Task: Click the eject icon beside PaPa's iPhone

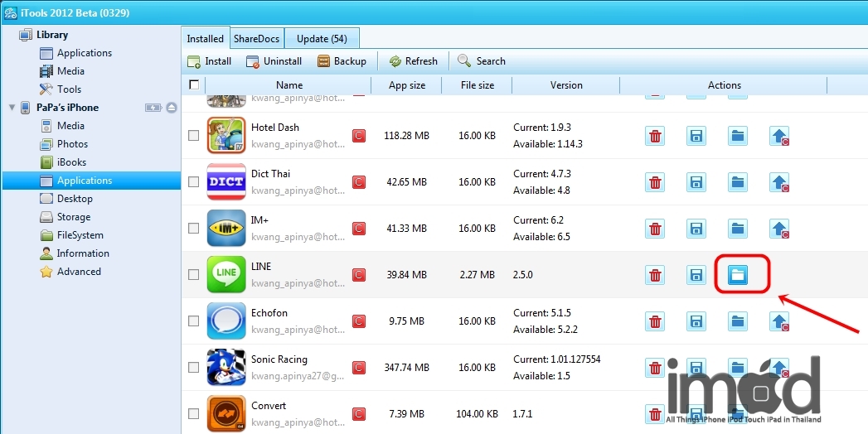Action: 172,108
